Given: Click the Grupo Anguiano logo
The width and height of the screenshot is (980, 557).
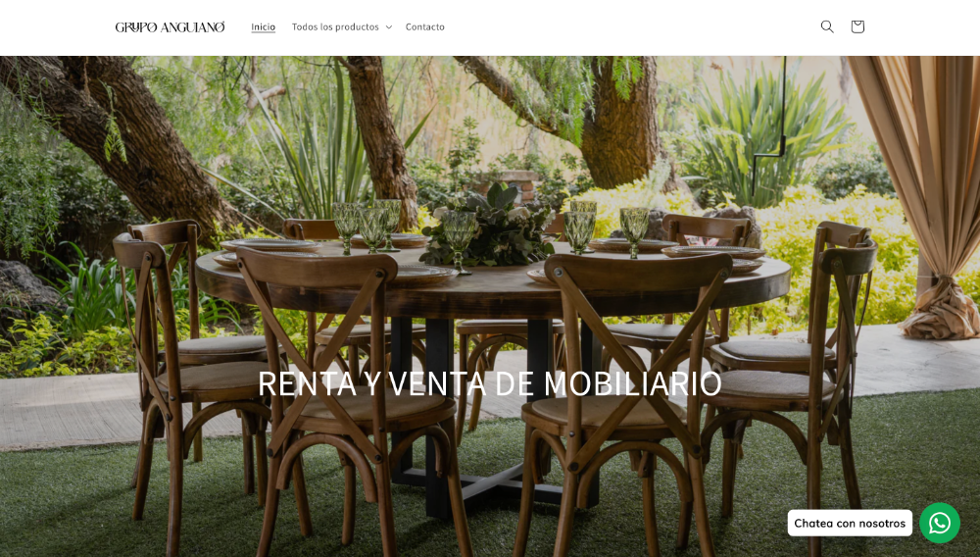Looking at the screenshot, I should tap(170, 26).
